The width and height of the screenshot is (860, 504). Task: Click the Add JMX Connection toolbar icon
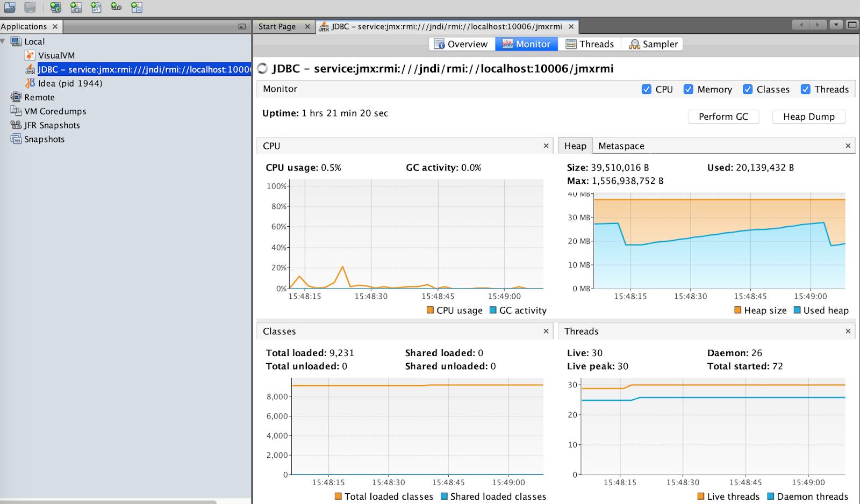tap(76, 7)
